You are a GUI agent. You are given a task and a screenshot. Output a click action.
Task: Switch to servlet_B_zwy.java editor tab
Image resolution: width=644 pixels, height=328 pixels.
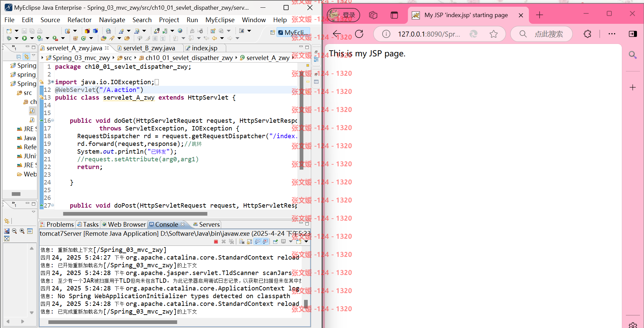149,48
